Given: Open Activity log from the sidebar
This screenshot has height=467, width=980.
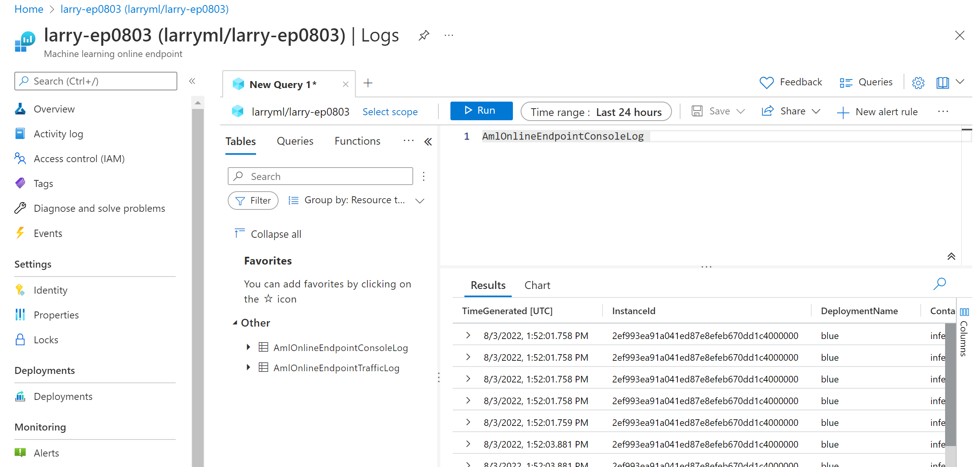Looking at the screenshot, I should 58,133.
